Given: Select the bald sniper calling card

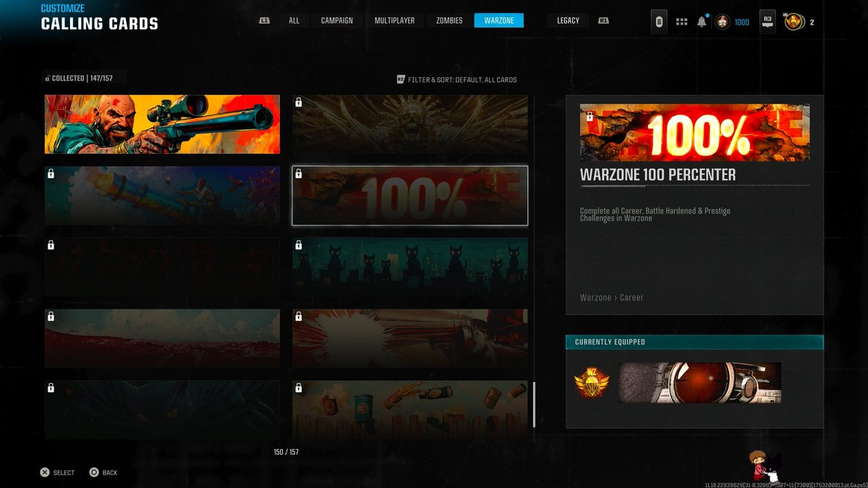Looking at the screenshot, I should (162, 124).
